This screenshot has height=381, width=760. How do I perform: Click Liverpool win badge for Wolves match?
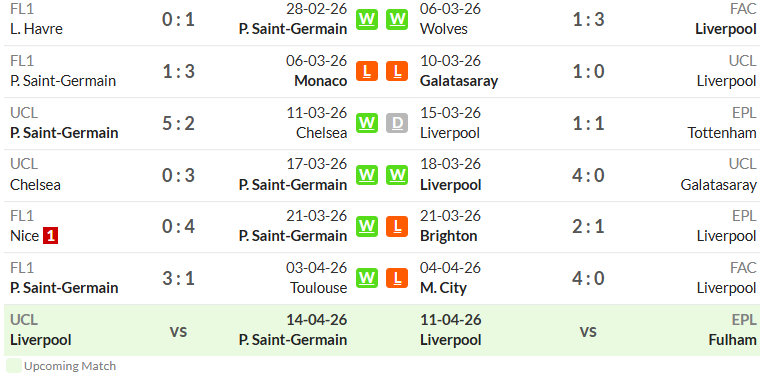tap(397, 19)
